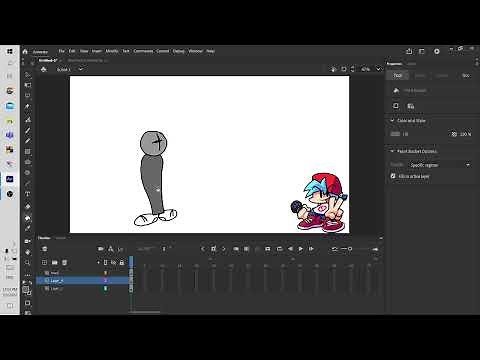Select the Camera tool in toolbar
Viewport: 480px width, 360px height.
[28, 241]
